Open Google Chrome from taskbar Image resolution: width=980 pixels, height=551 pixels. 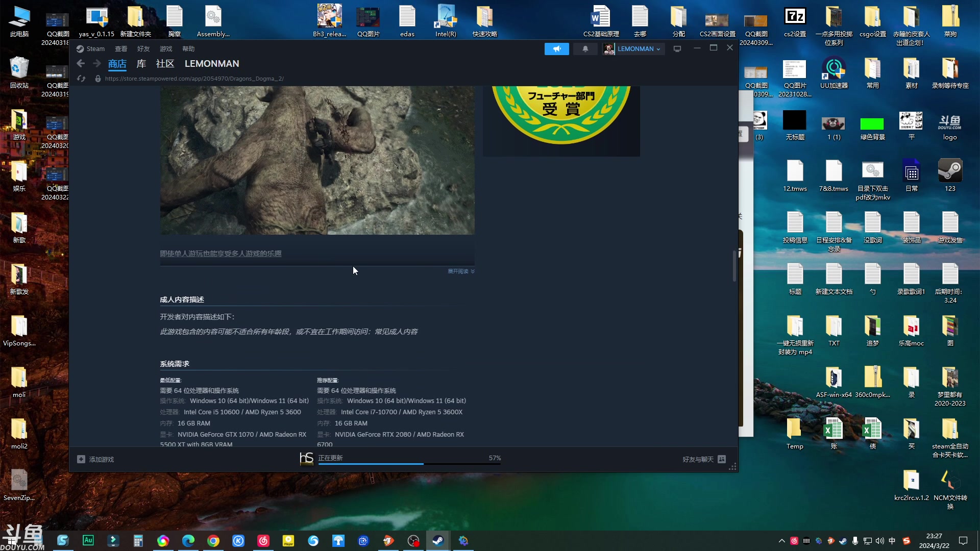213,541
